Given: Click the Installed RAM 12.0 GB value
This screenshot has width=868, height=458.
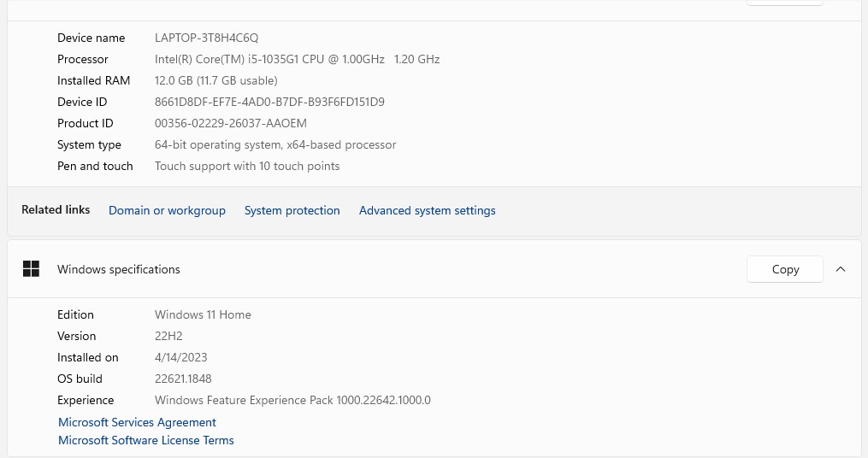Looking at the screenshot, I should (216, 80).
